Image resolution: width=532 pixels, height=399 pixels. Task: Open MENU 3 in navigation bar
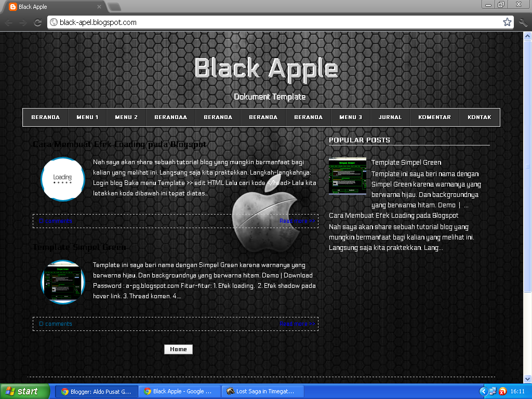[351, 117]
